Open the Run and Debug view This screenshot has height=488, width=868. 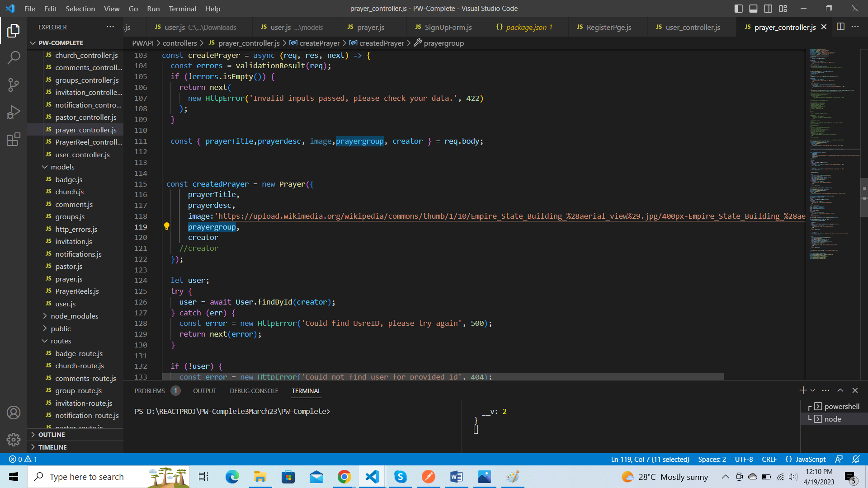14,112
